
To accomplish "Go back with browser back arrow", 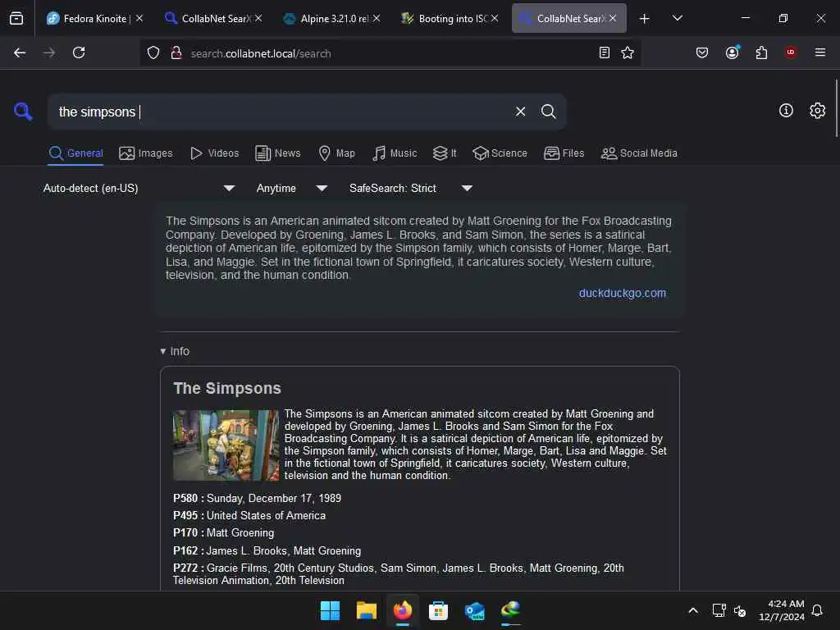I will coord(20,52).
